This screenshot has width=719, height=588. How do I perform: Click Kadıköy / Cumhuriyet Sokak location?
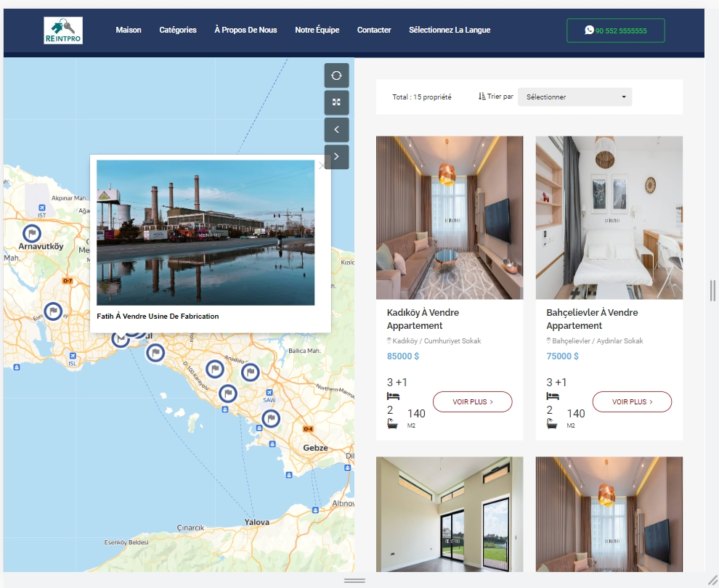coord(436,341)
